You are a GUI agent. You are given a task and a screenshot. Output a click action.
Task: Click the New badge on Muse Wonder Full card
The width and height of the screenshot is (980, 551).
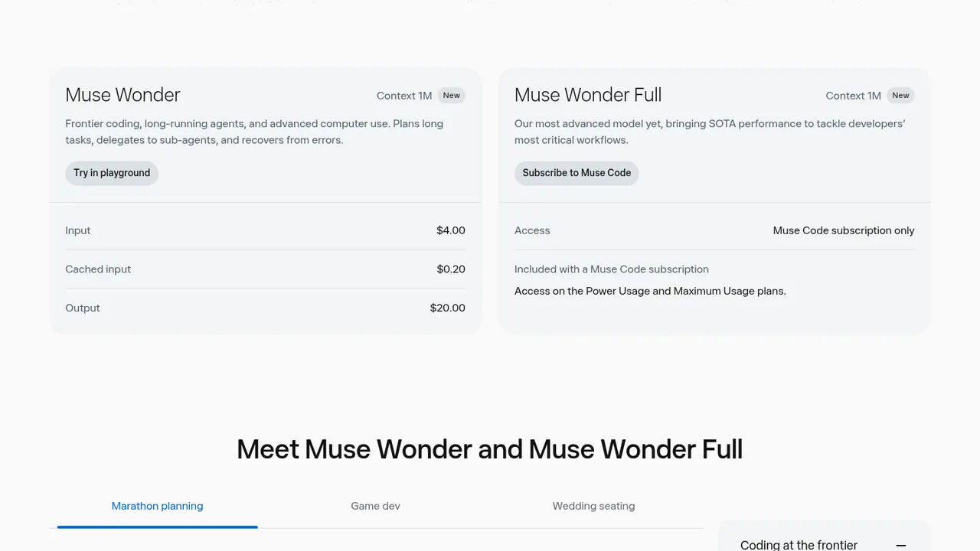tap(900, 96)
